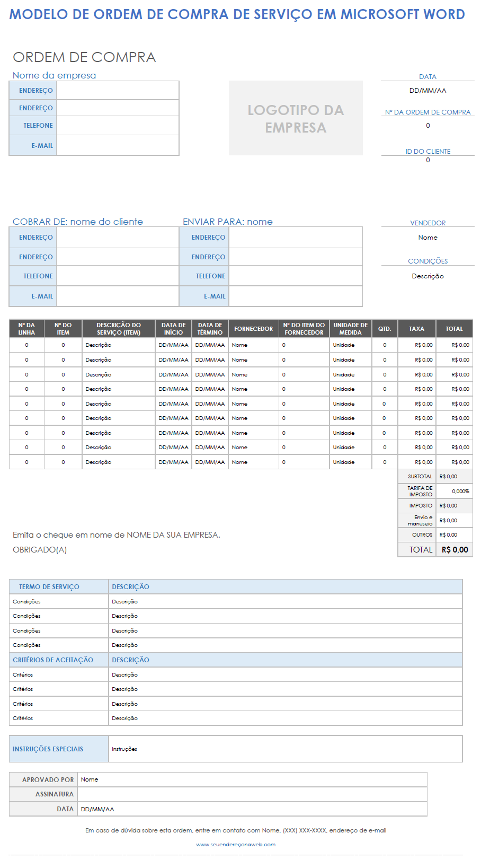Click the Logotipo da Empresa placeholder
The width and height of the screenshot is (481, 868).
tap(296, 118)
